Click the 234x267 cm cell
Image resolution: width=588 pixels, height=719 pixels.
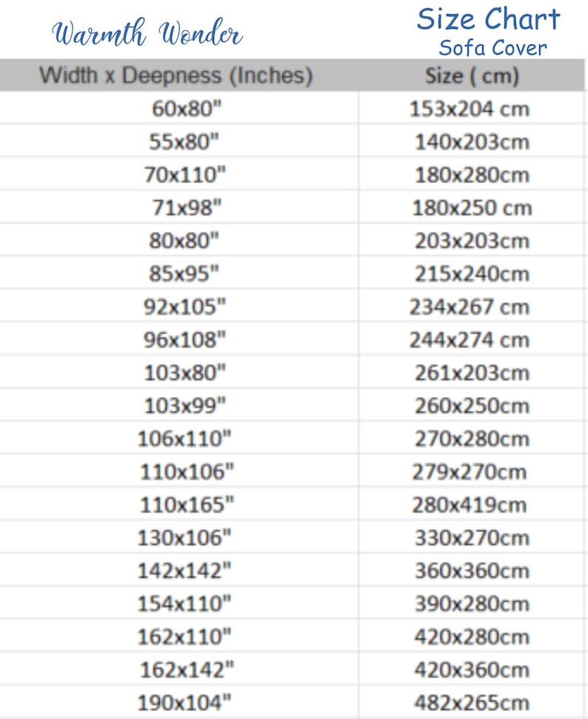point(472,307)
